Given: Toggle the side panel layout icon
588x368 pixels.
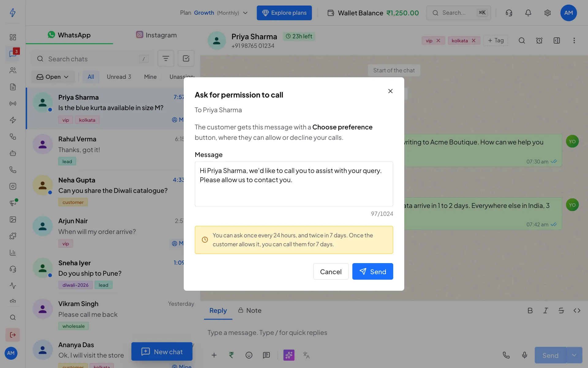Looking at the screenshot, I should pos(557,40).
